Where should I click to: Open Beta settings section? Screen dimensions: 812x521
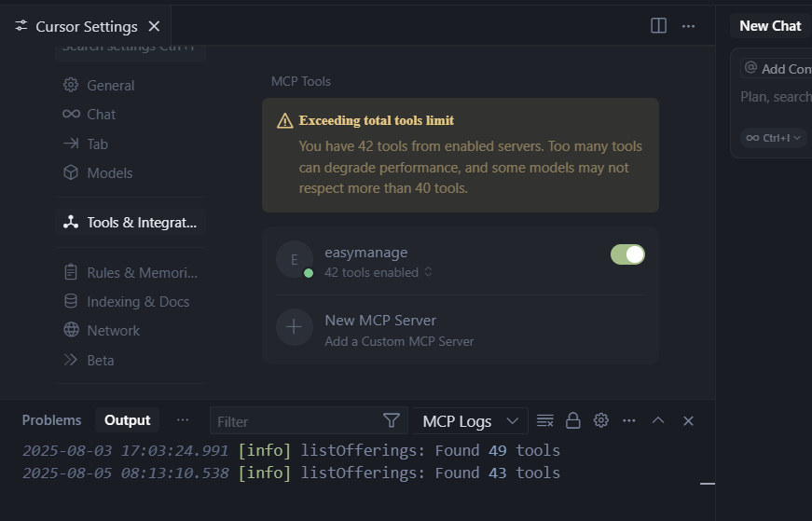point(130,360)
